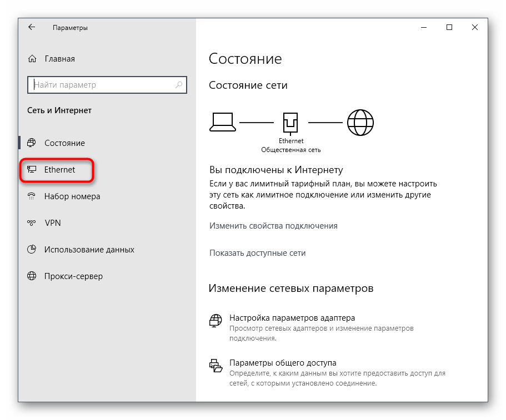Select Набор номера in the sidebar
The width and height of the screenshot is (506, 420).
click(72, 196)
